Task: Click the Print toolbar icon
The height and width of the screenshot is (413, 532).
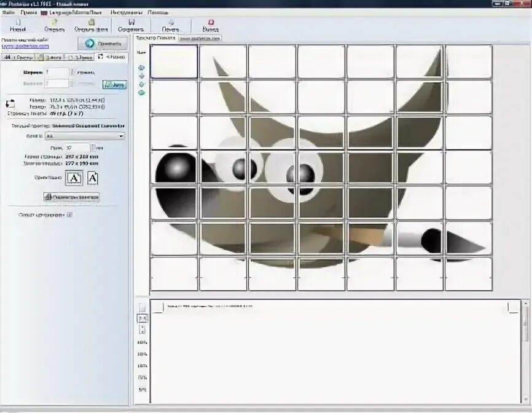Action: [171, 22]
